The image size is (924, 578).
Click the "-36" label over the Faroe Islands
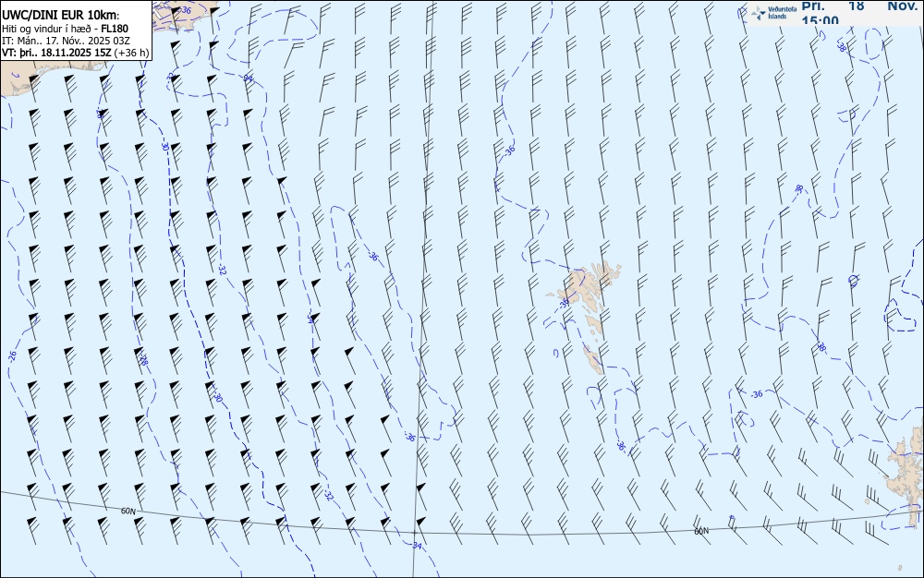click(565, 303)
